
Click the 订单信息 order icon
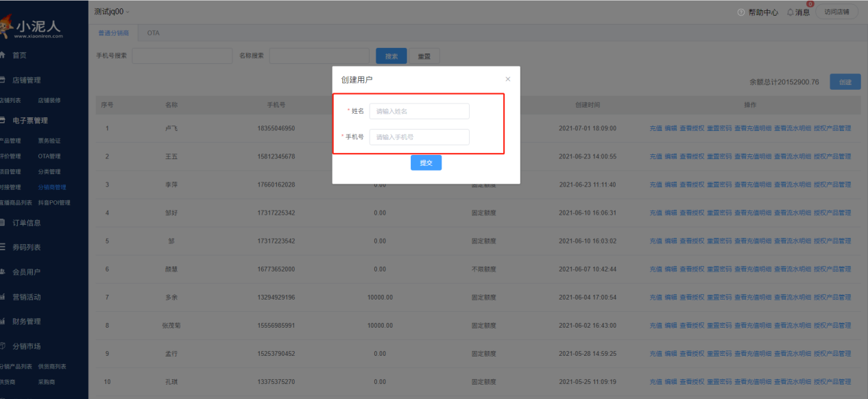coord(3,223)
